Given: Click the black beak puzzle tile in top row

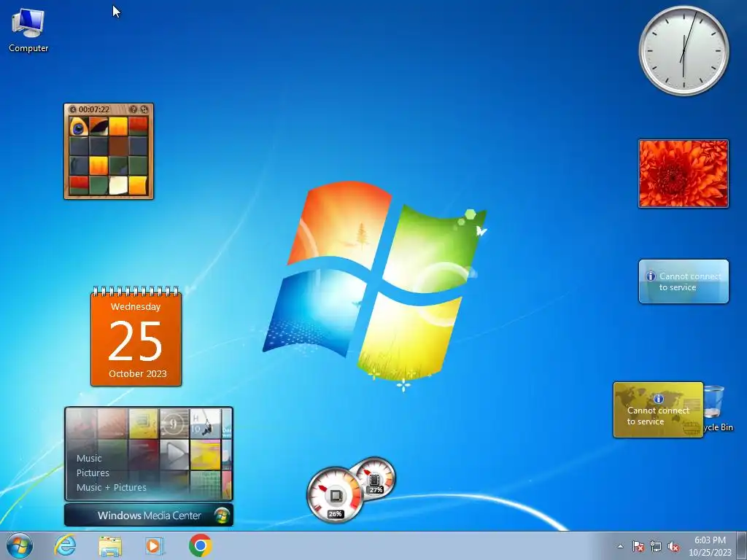Looking at the screenshot, I should pos(98,127).
